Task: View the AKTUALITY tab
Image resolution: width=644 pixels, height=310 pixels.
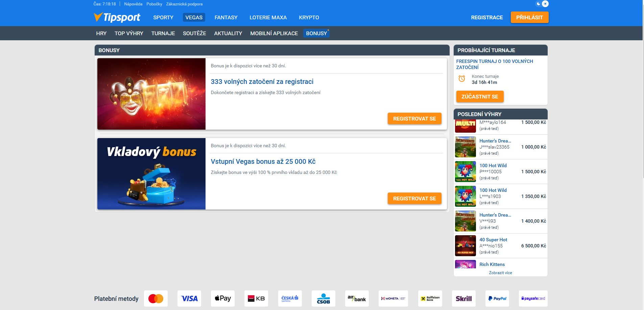Action: pos(228,34)
